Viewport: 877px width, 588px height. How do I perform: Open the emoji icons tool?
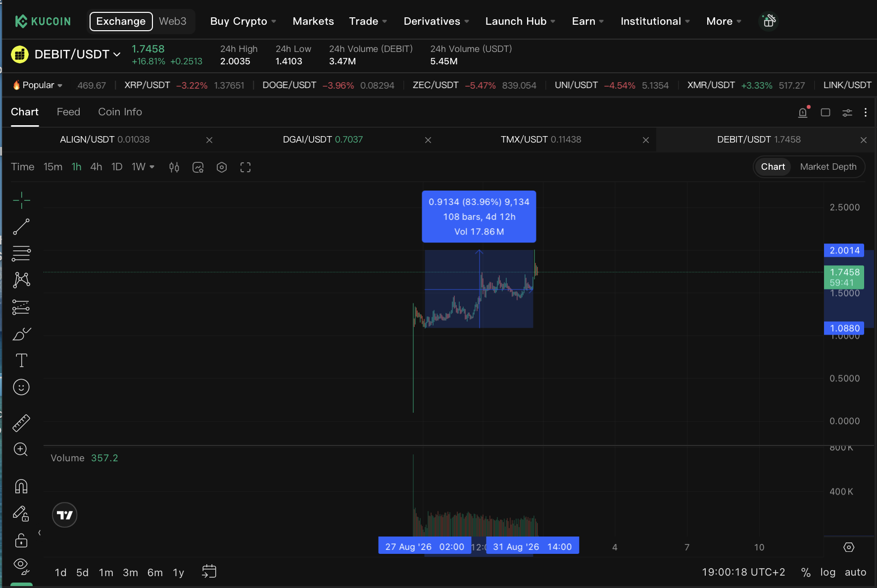click(21, 387)
